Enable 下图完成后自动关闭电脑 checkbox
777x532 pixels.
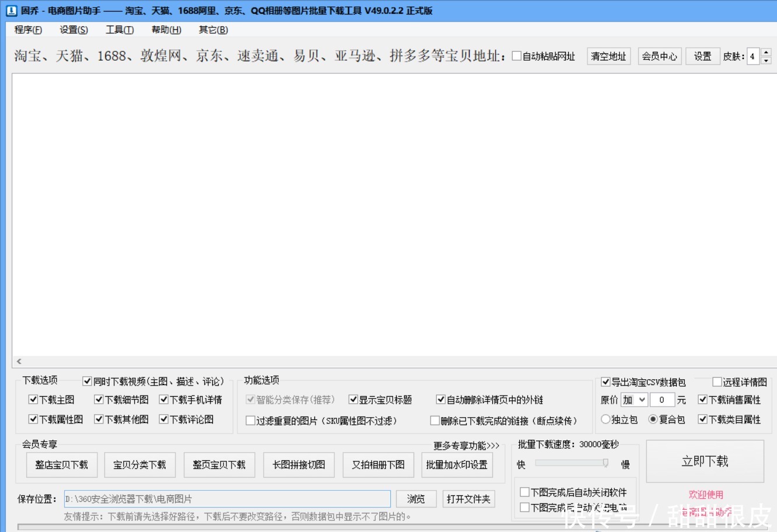click(524, 508)
